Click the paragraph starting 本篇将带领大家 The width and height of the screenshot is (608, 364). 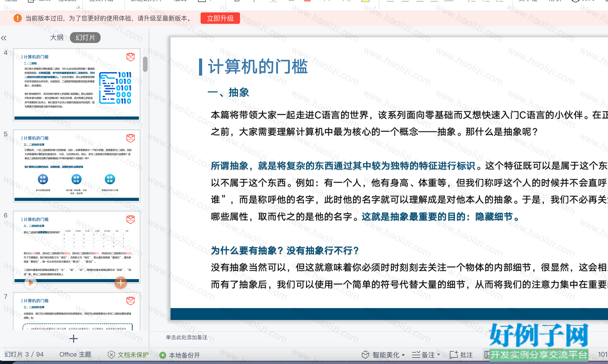409,123
